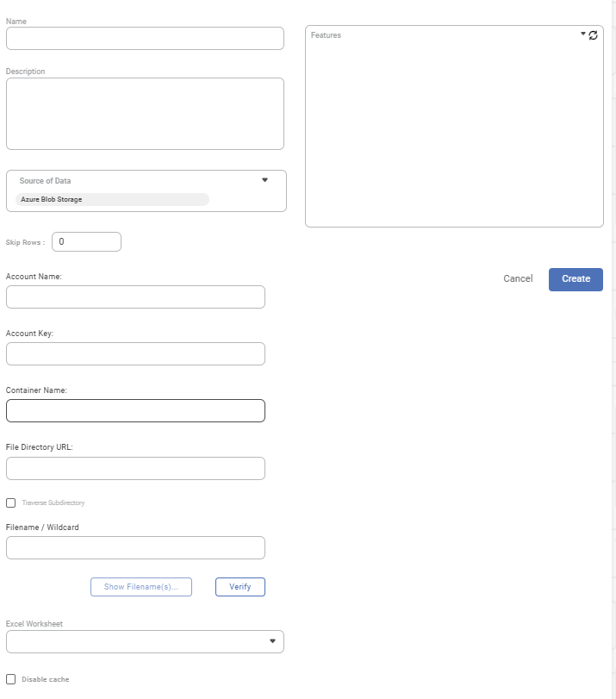Click the Account Name field
Viewport: 616px width, 699px height.
pyautogui.click(x=135, y=297)
